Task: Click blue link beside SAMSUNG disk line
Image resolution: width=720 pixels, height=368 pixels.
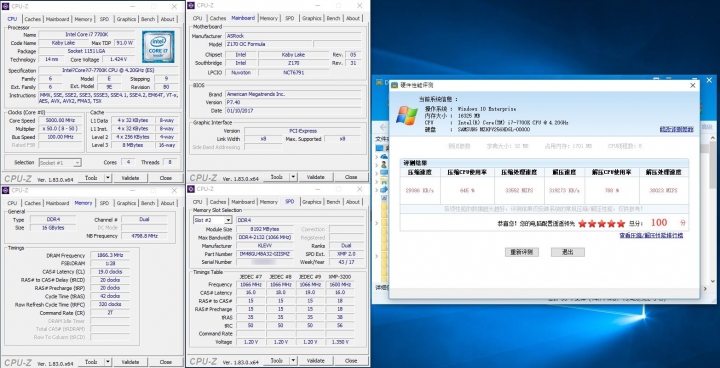Action: (x=676, y=130)
